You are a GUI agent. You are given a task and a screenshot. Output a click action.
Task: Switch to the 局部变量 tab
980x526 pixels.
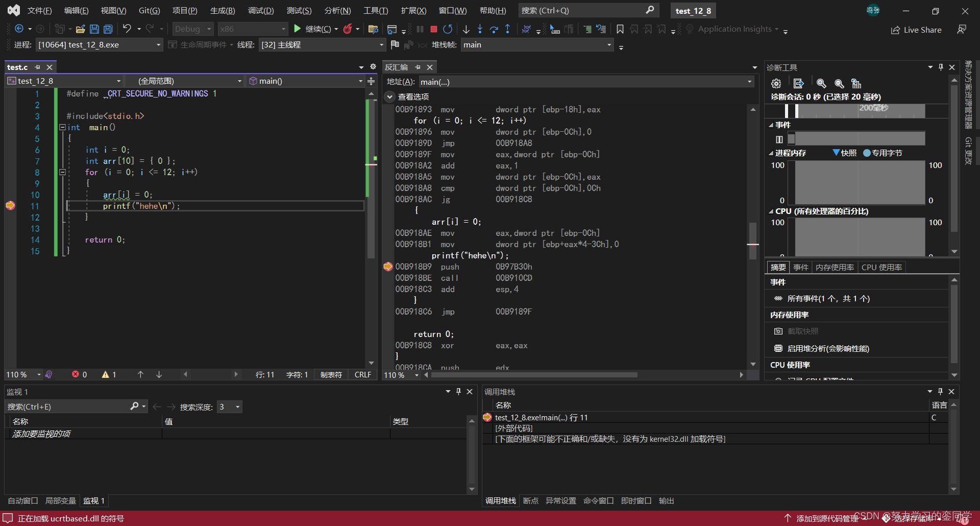[x=60, y=500]
